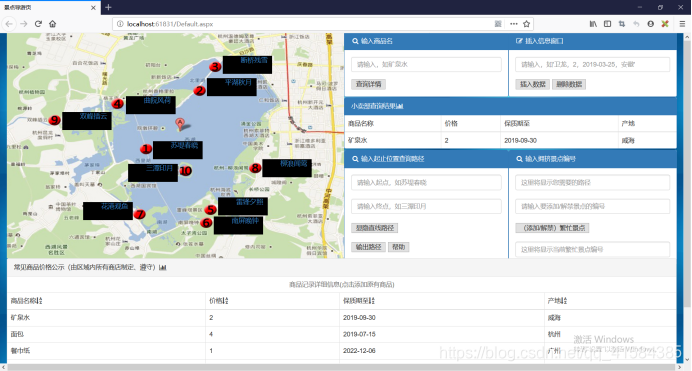
Task: Sort table by 商品名称 column sort icon
Action: click(40, 301)
